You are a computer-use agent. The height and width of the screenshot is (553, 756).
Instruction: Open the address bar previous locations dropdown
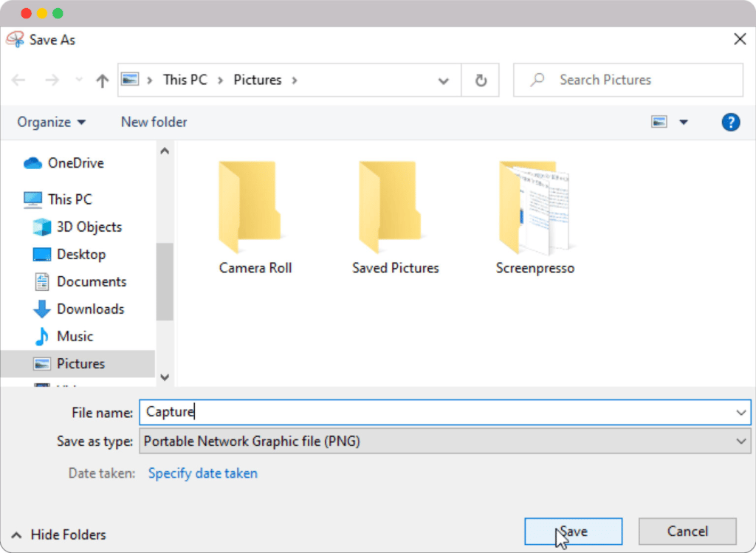pos(444,80)
